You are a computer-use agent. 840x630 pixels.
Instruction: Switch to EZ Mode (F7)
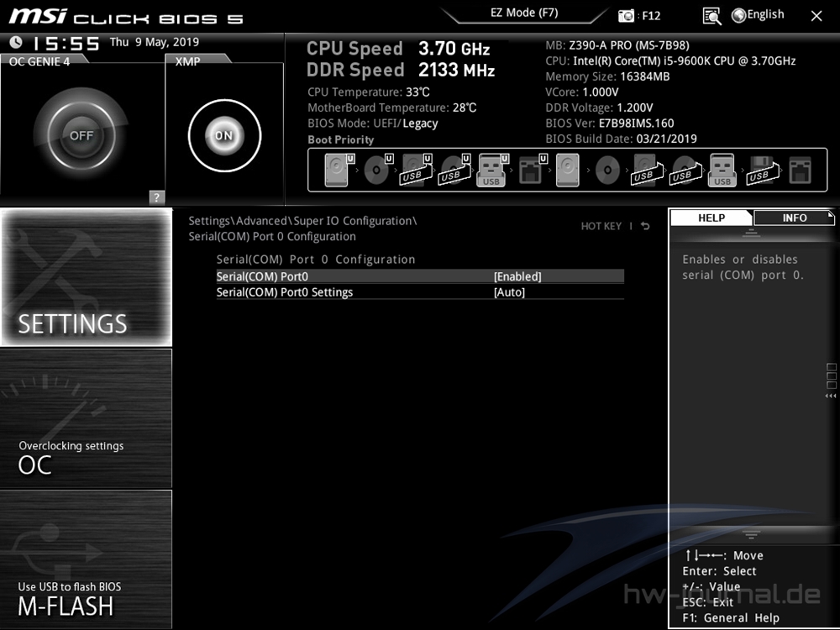[x=524, y=13]
